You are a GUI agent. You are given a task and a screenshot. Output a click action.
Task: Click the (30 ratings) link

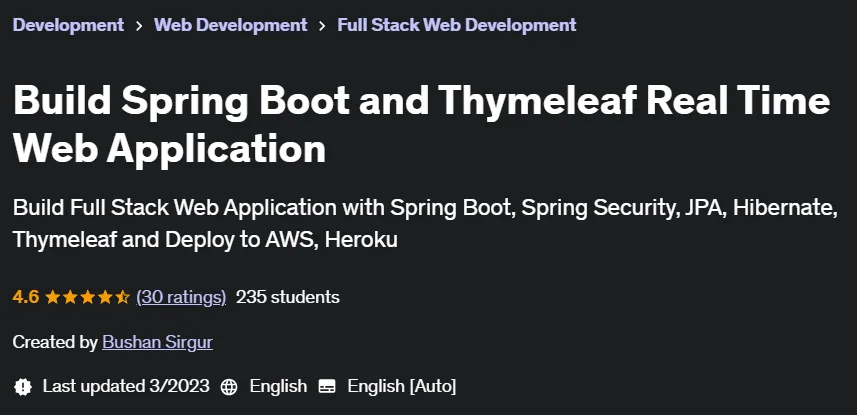[181, 297]
